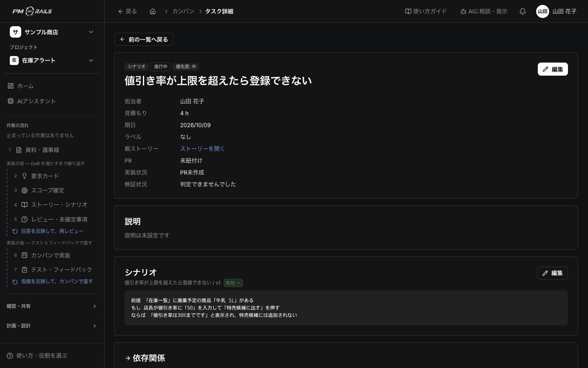588x368 pixels.
Task: Click the pencil icon in シナリオ 編集
Action: tap(545, 273)
